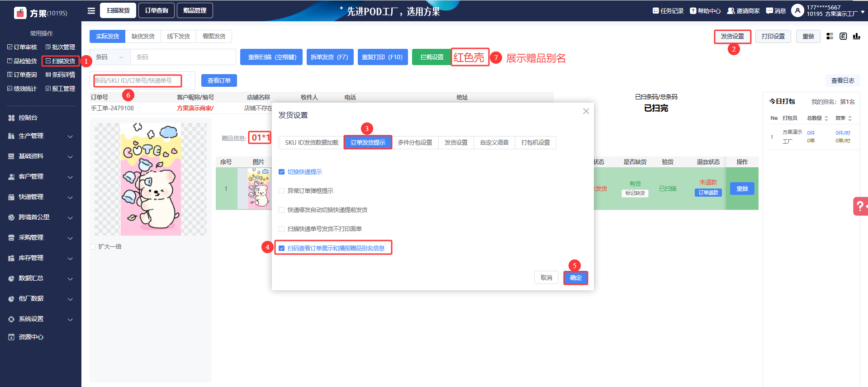Select the card layout view icon
Screen dimensions: 868x387
coord(843,36)
